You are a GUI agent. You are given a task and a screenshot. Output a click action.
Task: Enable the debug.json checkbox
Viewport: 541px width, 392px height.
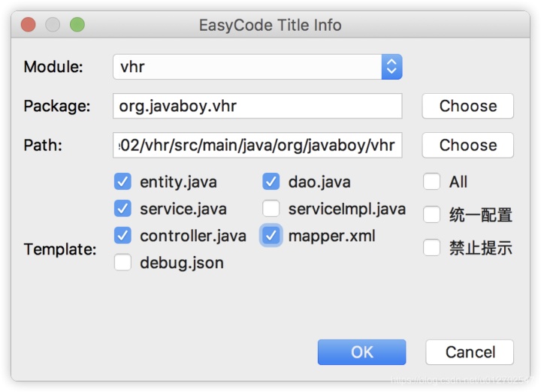tap(122, 262)
